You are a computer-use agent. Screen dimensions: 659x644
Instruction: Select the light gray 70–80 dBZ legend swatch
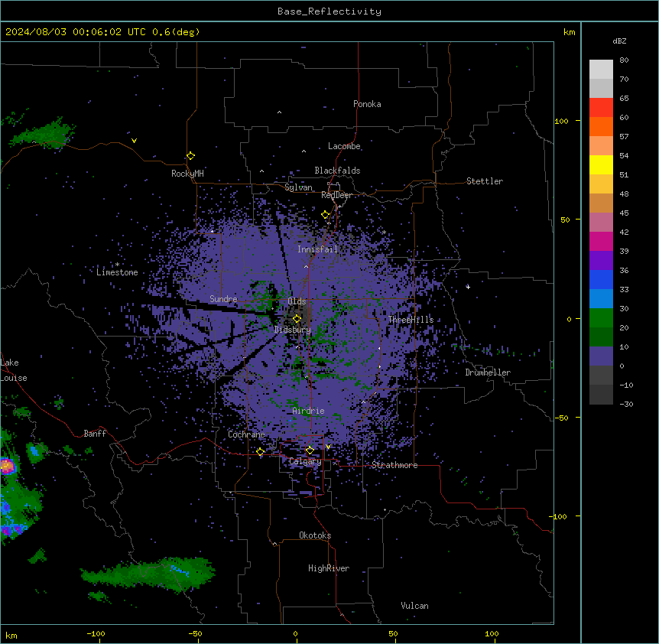(x=601, y=70)
